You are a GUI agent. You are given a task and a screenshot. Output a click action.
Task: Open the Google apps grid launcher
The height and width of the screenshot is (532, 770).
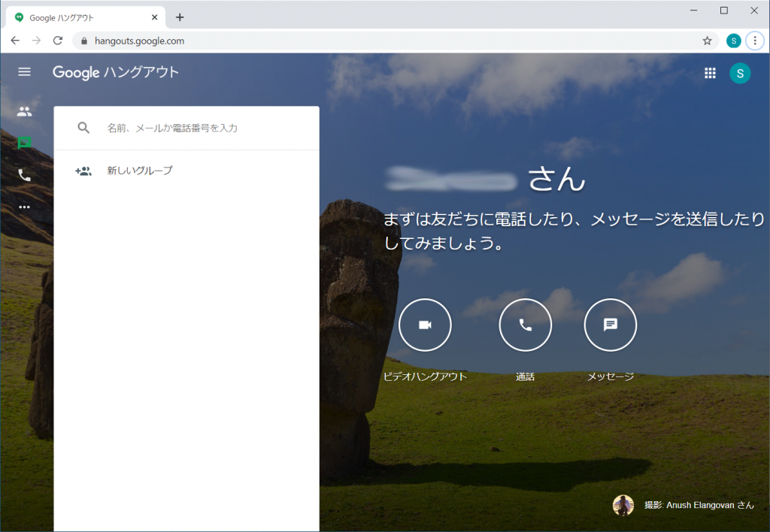[710, 73]
